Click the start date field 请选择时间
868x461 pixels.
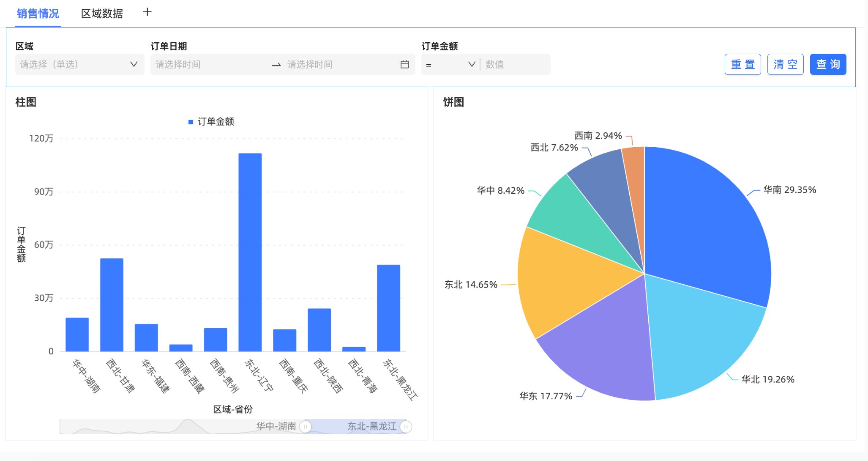(x=211, y=64)
